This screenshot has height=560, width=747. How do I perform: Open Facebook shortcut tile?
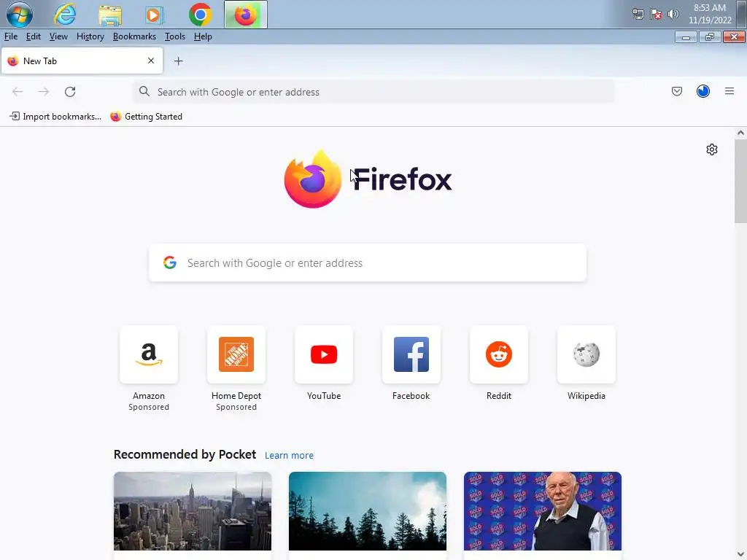(x=411, y=354)
